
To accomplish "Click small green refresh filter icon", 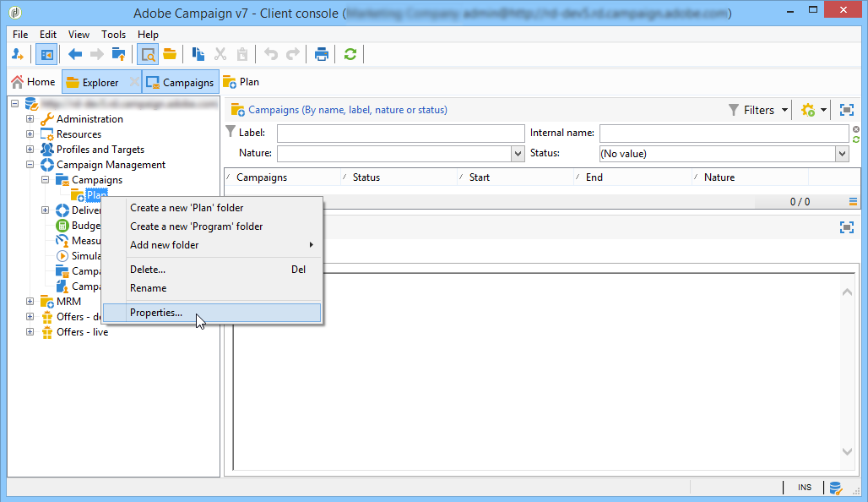I will tap(856, 139).
